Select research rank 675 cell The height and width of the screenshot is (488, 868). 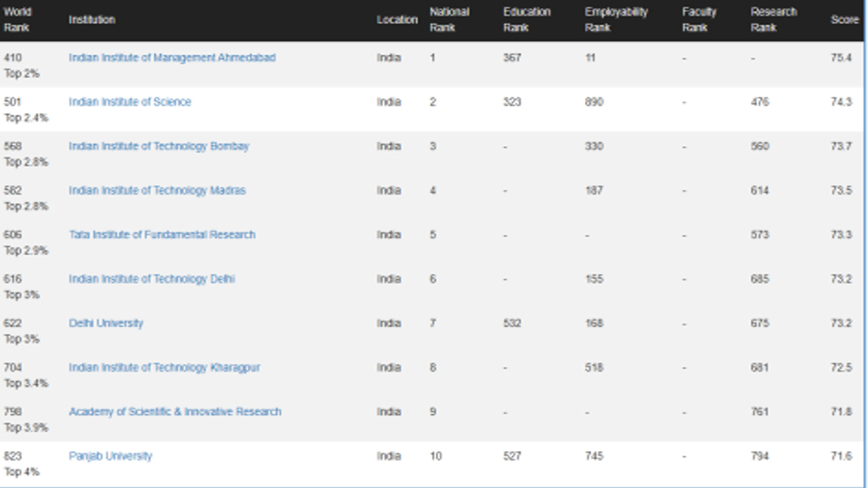[x=760, y=324]
